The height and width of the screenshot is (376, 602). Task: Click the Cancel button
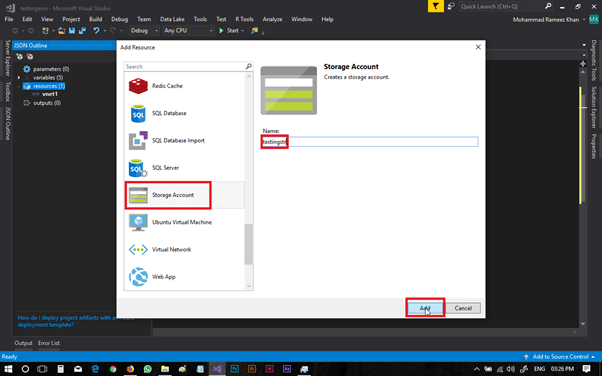pos(463,308)
